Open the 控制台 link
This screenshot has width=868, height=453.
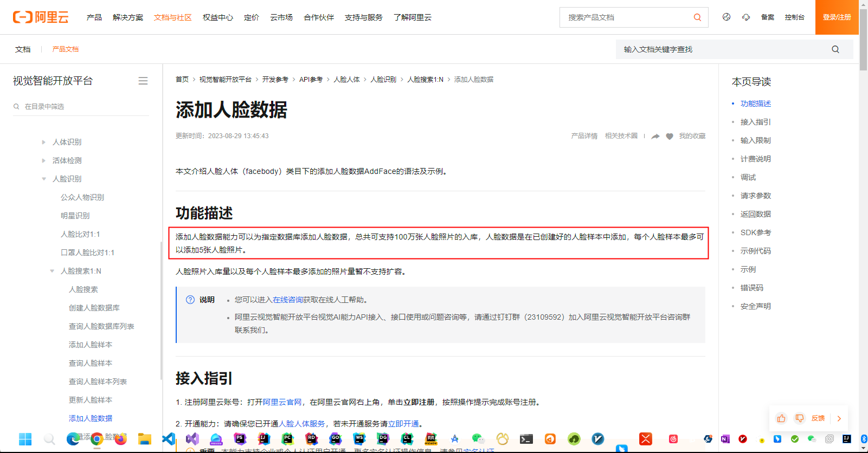795,17
